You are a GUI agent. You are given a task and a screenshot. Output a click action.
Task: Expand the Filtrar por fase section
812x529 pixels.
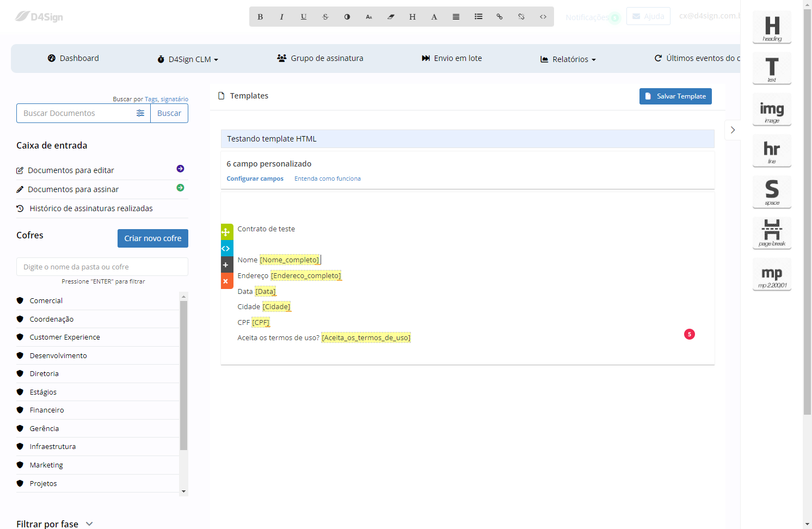point(54,524)
